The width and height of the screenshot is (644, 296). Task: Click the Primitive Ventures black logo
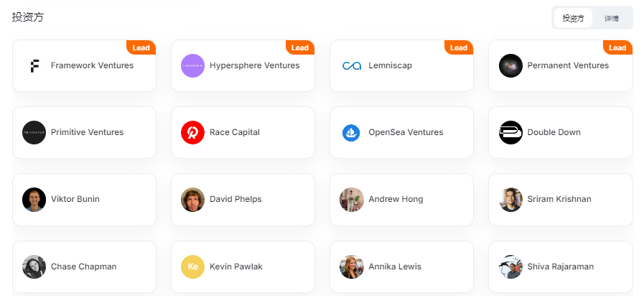pyautogui.click(x=34, y=133)
